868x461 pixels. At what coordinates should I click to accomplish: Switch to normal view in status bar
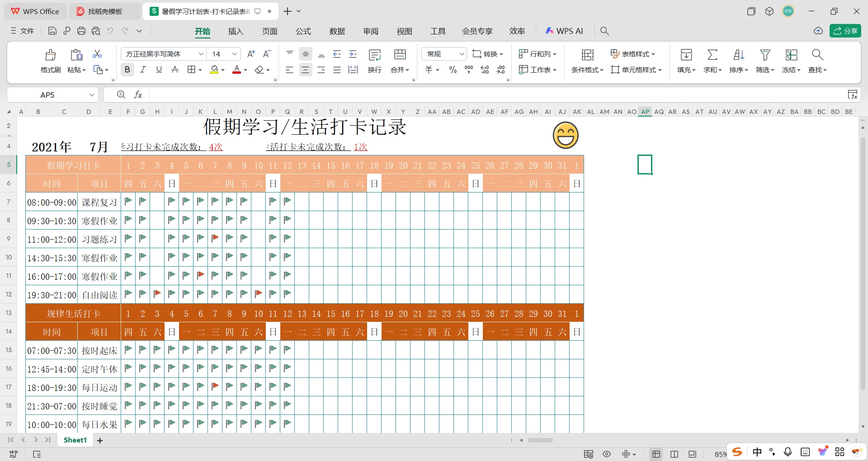point(656,454)
